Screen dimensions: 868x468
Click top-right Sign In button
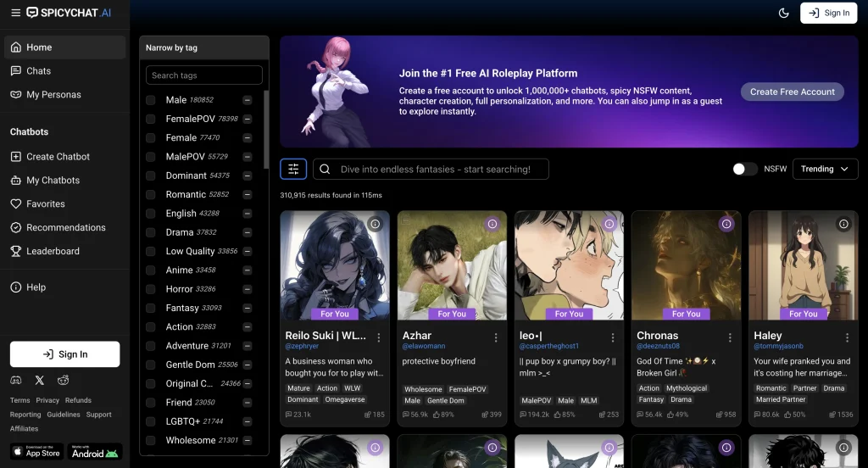pyautogui.click(x=828, y=13)
